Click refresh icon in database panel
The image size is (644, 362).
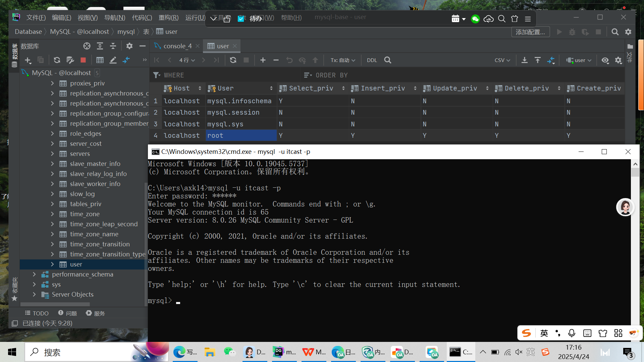click(57, 60)
